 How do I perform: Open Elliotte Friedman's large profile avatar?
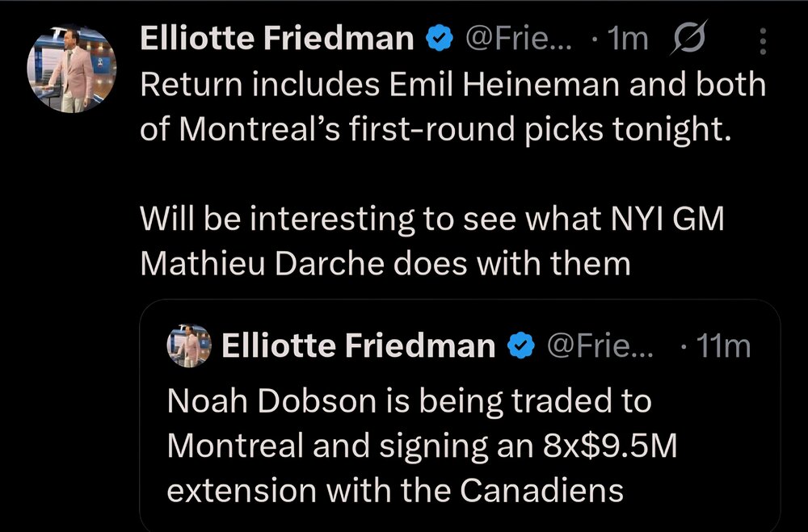pyautogui.click(x=72, y=69)
